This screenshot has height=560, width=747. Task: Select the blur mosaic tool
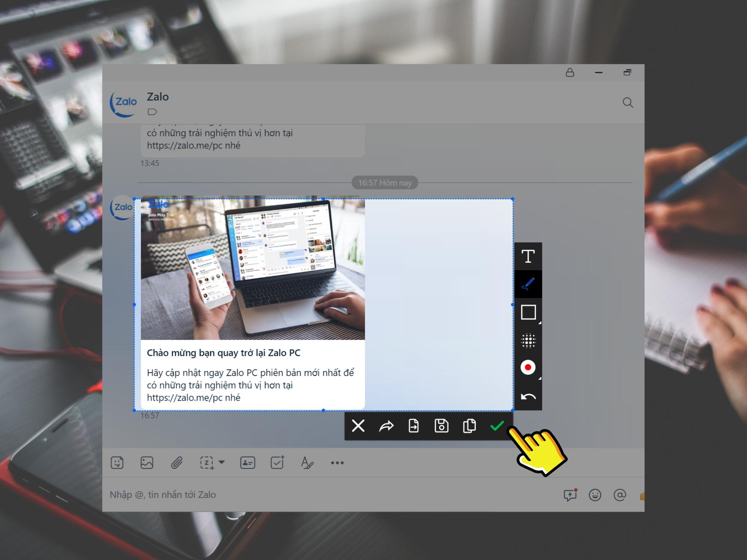[x=528, y=340]
